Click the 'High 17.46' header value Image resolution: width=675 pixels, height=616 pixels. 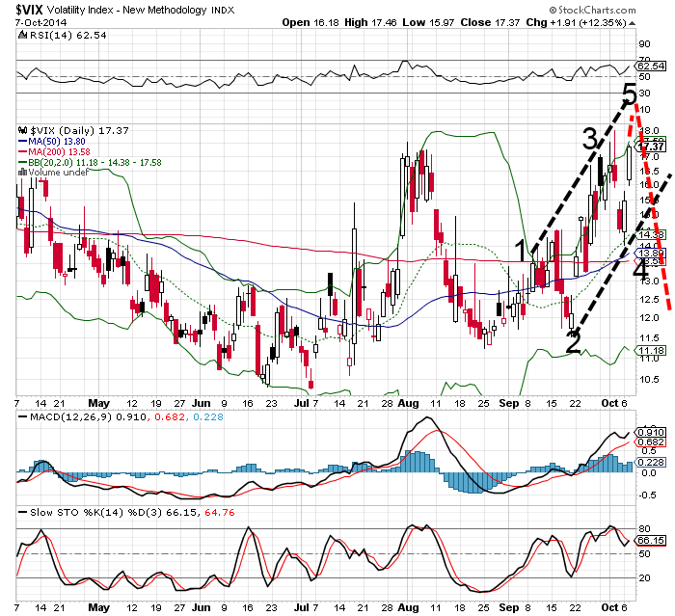[x=370, y=22]
